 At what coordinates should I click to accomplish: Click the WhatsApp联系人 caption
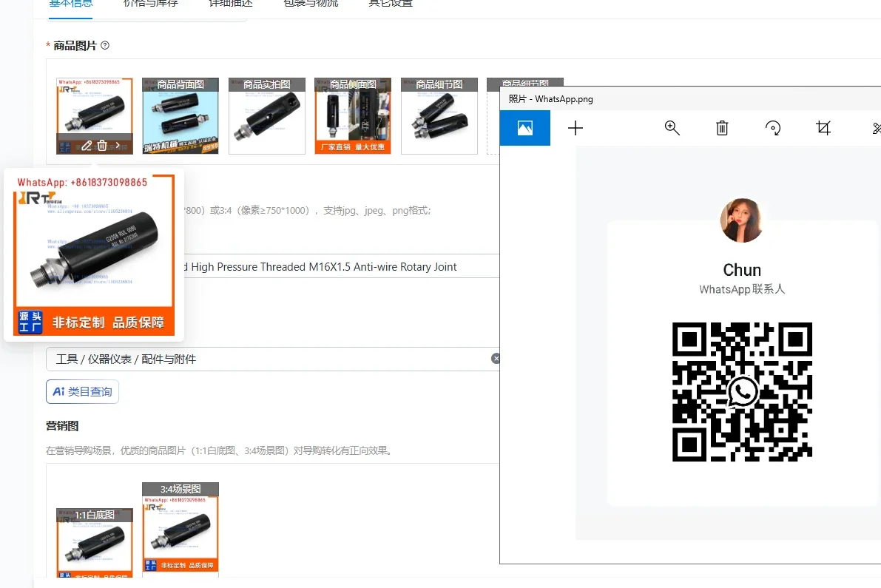[742, 289]
